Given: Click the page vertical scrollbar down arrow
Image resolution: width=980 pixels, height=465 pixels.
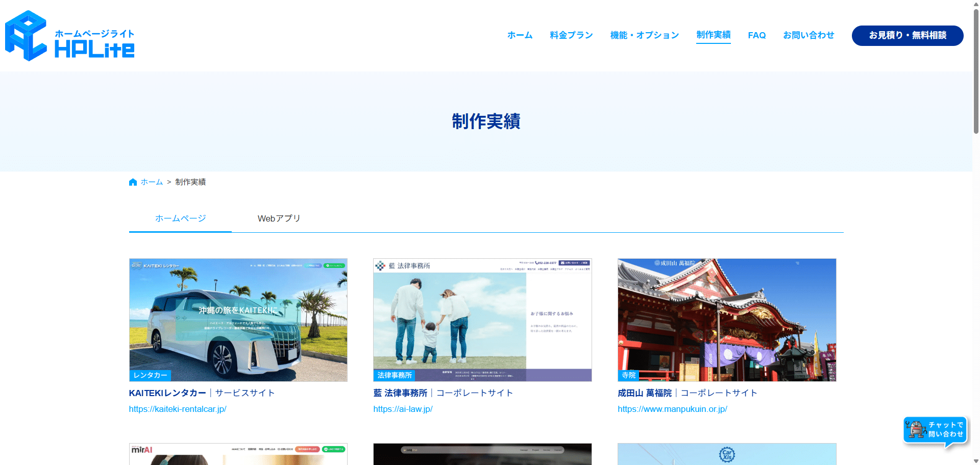Looking at the screenshot, I should [976, 461].
